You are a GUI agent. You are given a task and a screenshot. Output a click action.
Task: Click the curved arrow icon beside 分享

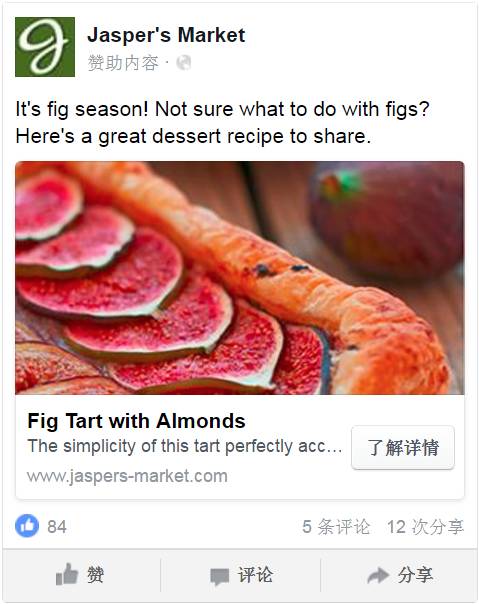coord(378,575)
